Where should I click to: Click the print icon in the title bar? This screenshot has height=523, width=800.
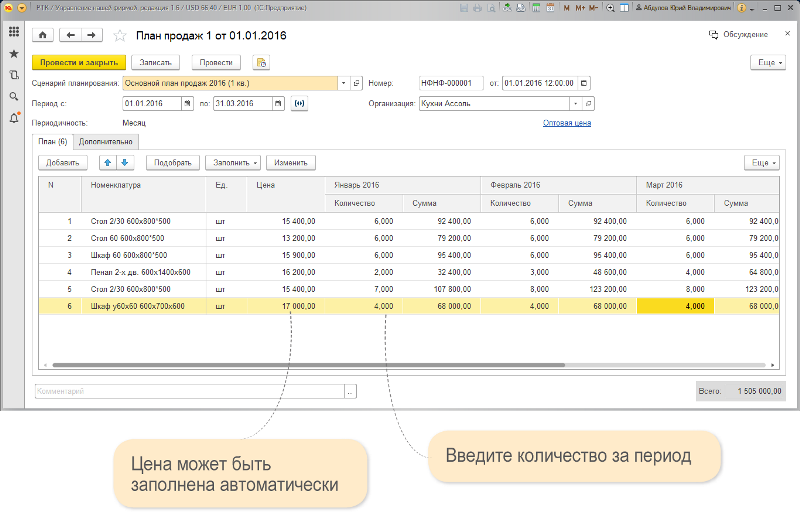point(477,8)
